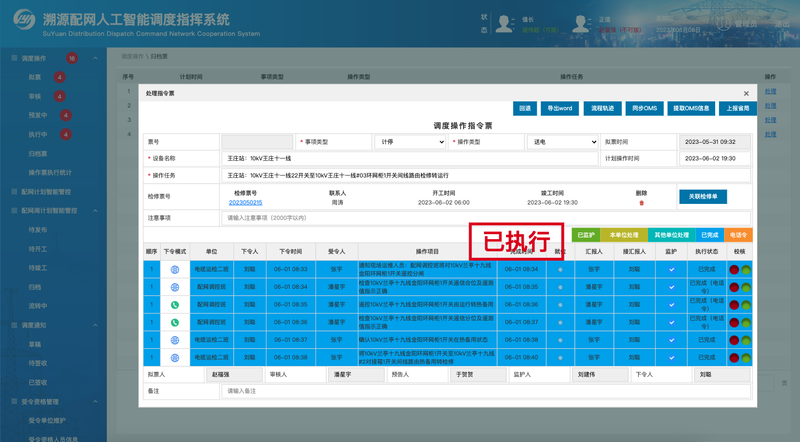
Task: Click the network mode icon in 08:37 row
Action: point(174,340)
